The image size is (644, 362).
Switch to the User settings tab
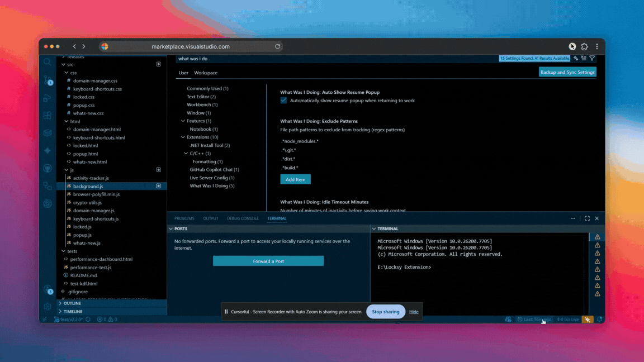pos(183,73)
